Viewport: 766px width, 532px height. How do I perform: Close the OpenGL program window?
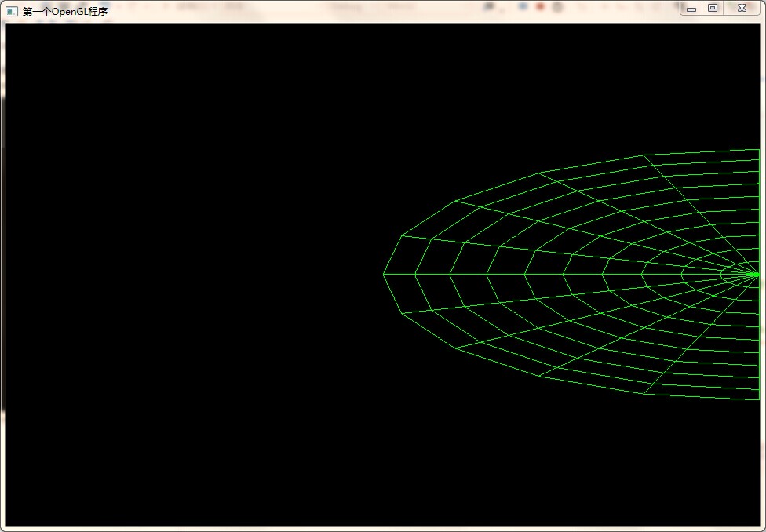[x=742, y=9]
